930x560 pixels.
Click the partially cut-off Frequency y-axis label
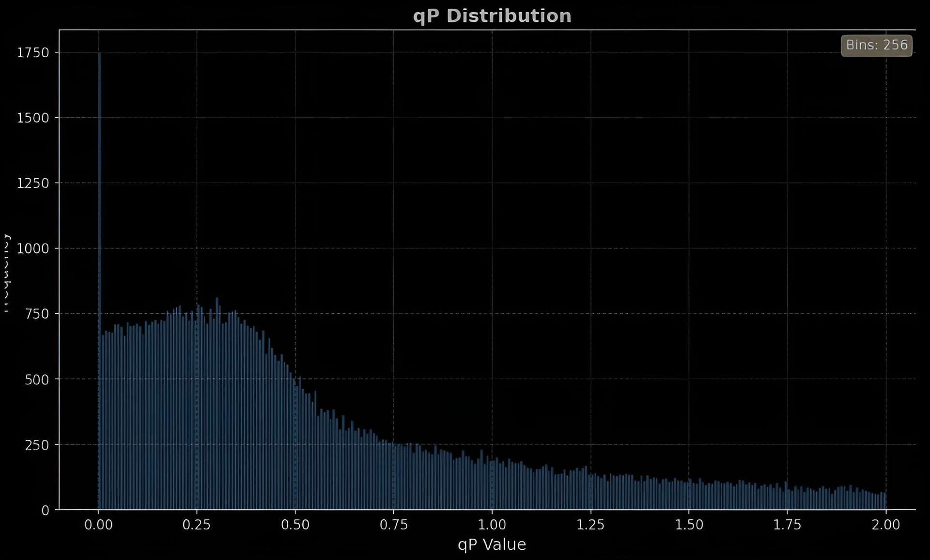click(x=6, y=273)
